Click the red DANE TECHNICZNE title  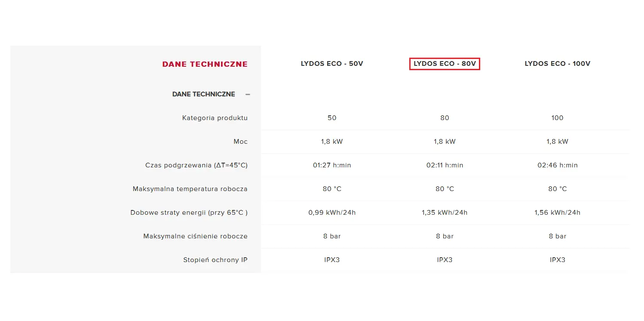pos(205,64)
